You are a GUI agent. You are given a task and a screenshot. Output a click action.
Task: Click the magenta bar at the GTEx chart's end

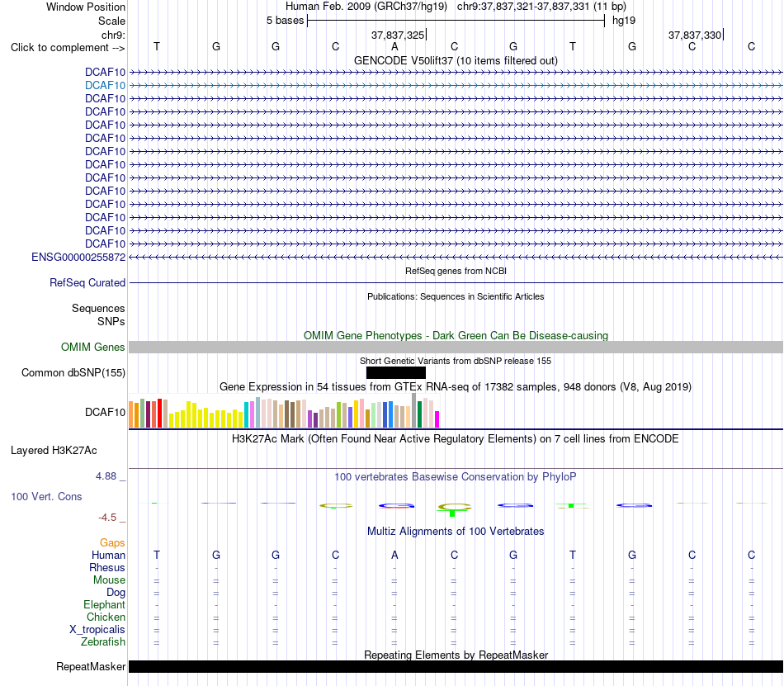pos(437,419)
